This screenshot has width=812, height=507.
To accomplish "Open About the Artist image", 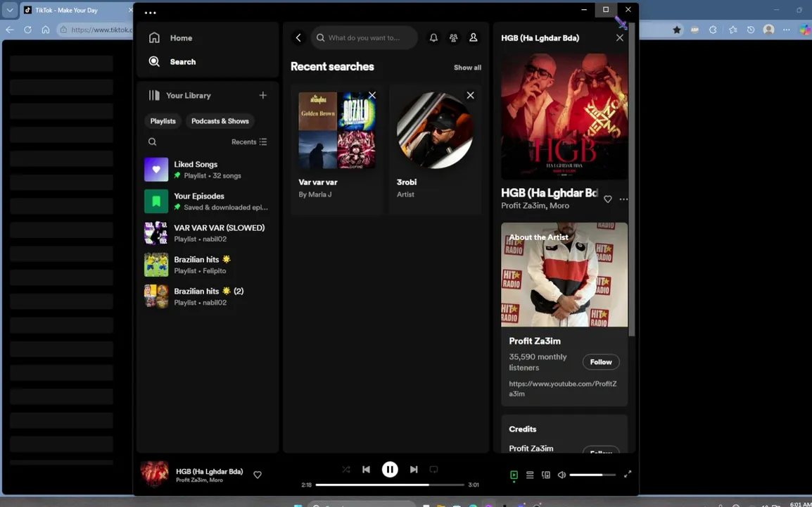I will click(x=564, y=275).
